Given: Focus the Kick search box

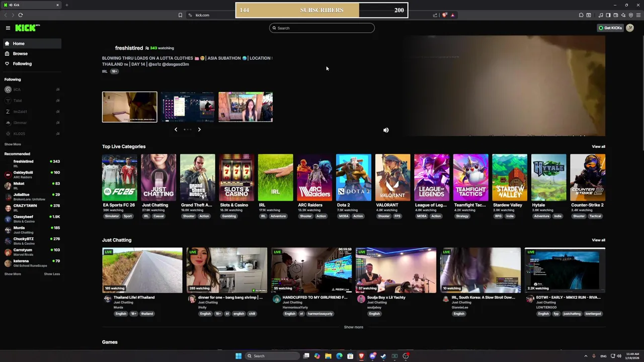Looking at the screenshot, I should pos(322,28).
